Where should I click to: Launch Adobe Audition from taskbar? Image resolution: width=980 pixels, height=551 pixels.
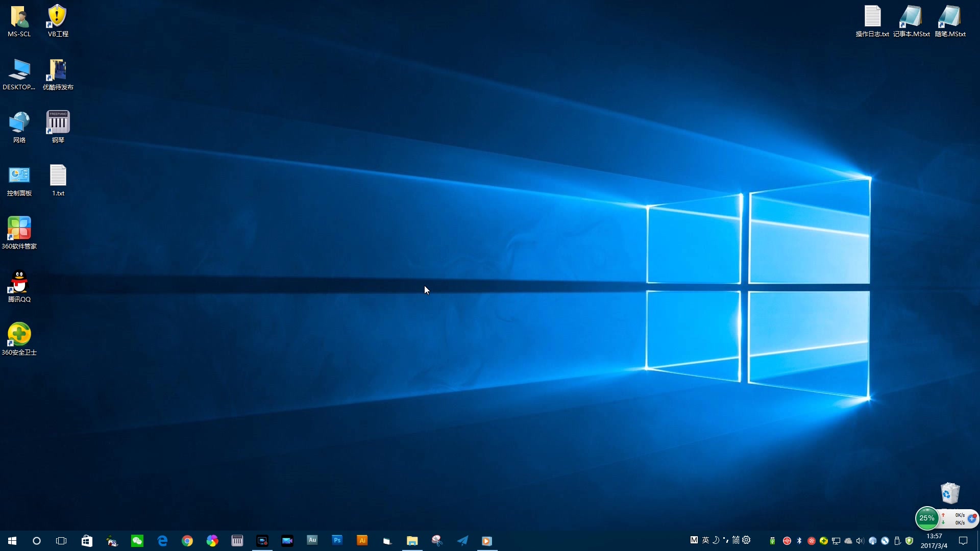pyautogui.click(x=312, y=540)
